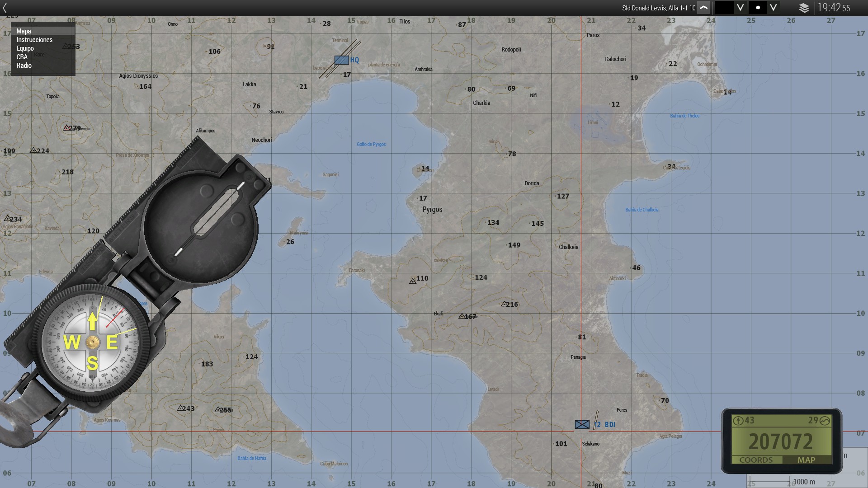Image resolution: width=868 pixels, height=488 pixels.
Task: Click hill 243 triangle marker
Action: click(180, 408)
